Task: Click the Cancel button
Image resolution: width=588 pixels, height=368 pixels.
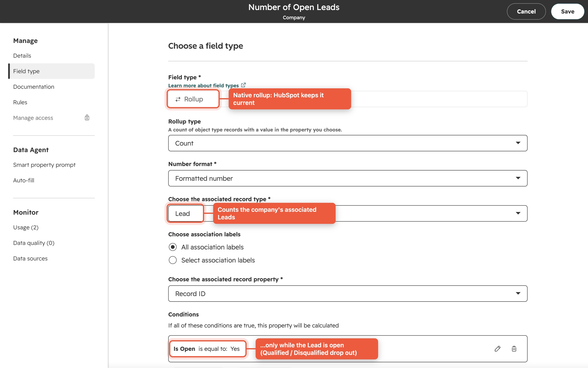Action: pos(526,11)
